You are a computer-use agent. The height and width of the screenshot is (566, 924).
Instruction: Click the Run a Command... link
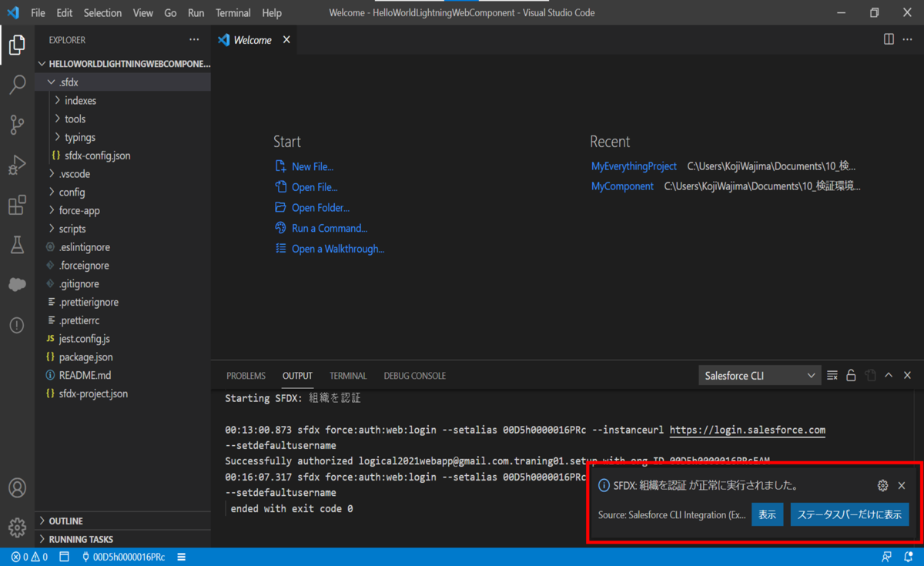330,229
